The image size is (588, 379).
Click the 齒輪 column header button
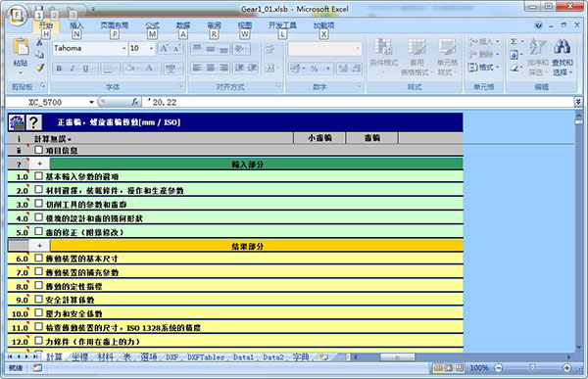(x=372, y=138)
